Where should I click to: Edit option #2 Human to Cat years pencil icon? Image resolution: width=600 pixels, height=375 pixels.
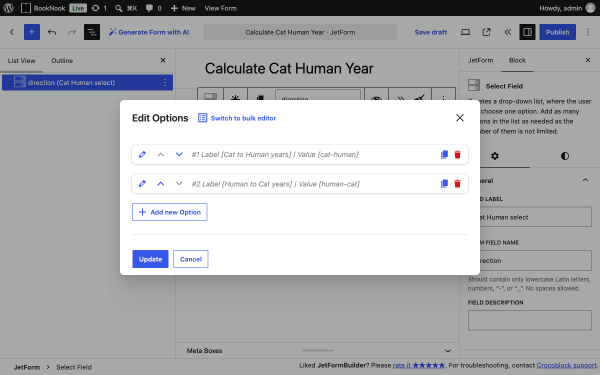click(142, 184)
